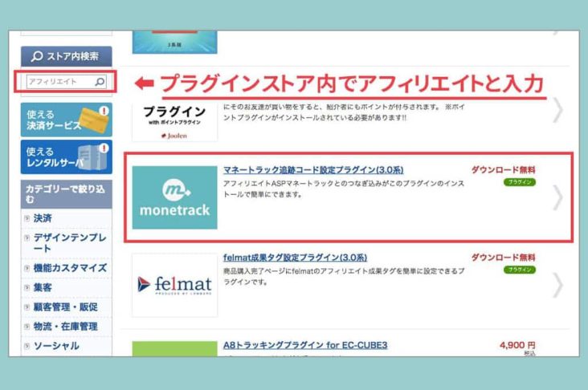Image resolution: width=588 pixels, height=390 pixels.
Task: Open マネートラック追跡コード設定プラグイン(3.0系) link
Action: [x=313, y=170]
